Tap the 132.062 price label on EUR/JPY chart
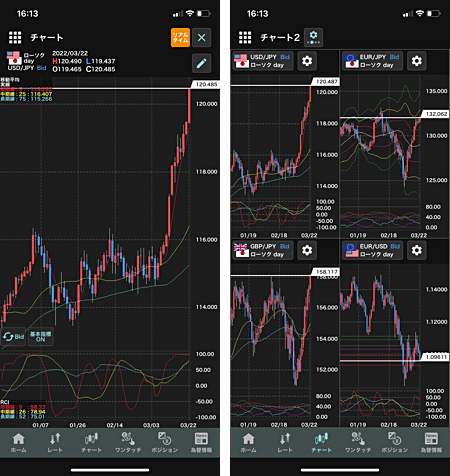Viewport: 450px width, 476px height. click(x=436, y=114)
